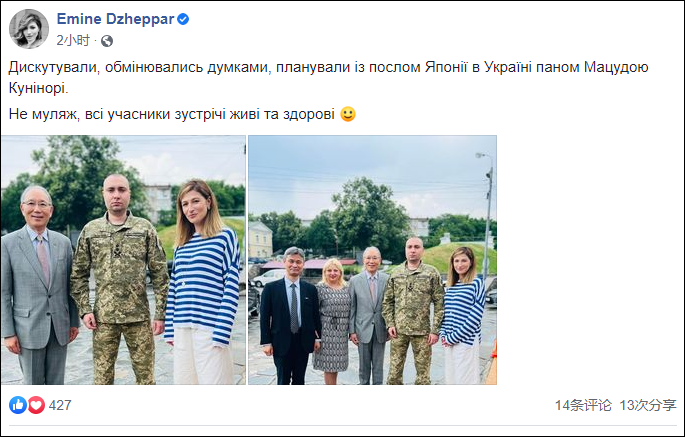Click the blue thumbs-up like reaction icon

18,405
